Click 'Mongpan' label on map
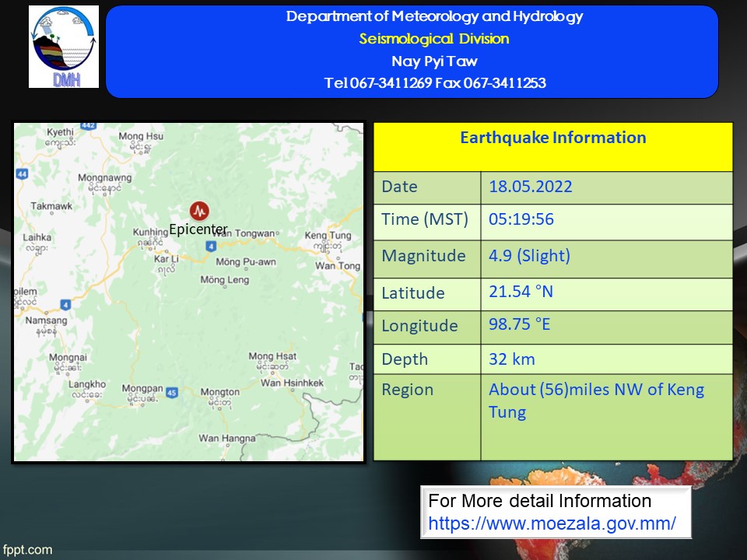This screenshot has height=560, width=747. coord(142,389)
